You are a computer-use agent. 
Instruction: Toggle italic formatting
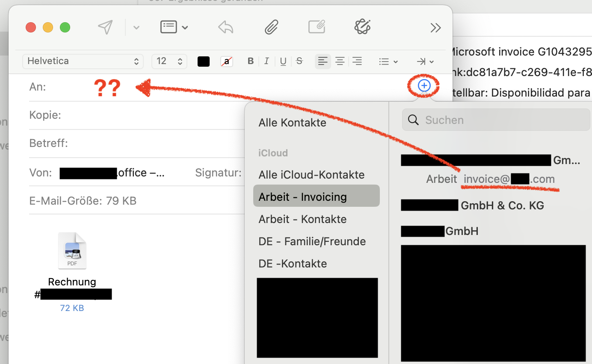click(266, 61)
